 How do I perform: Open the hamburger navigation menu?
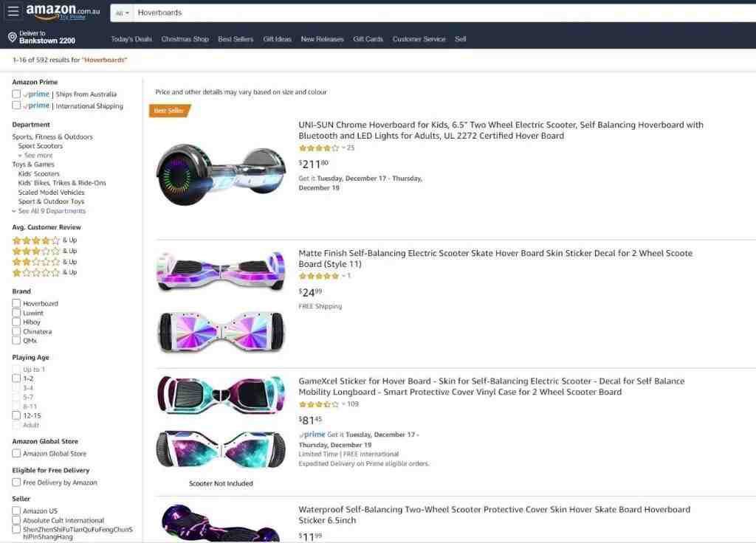click(13, 11)
